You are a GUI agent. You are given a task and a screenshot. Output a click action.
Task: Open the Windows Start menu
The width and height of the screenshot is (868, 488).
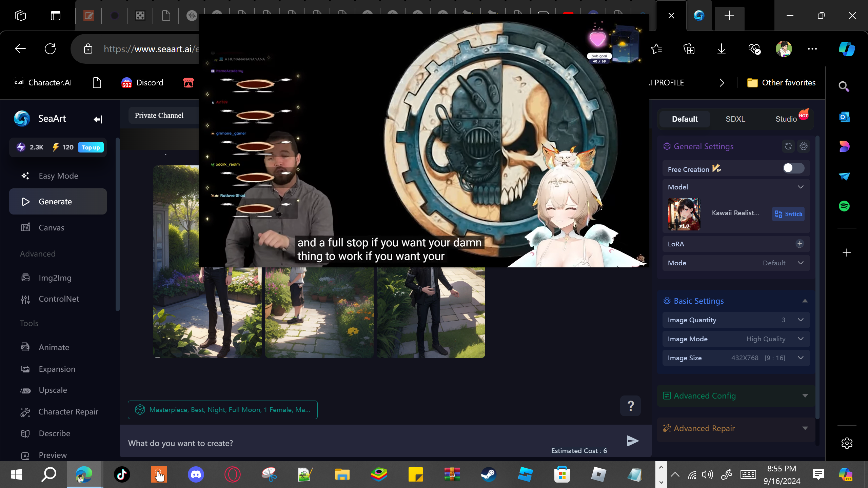coord(16,474)
